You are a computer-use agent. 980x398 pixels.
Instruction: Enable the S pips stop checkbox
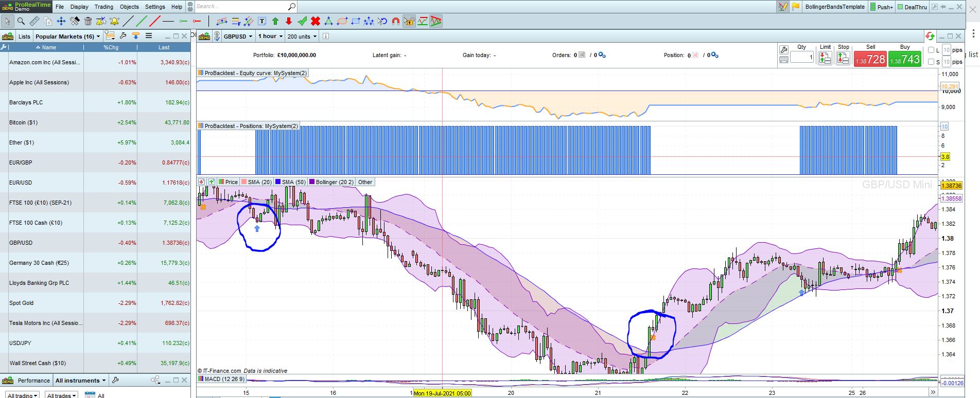pos(931,62)
